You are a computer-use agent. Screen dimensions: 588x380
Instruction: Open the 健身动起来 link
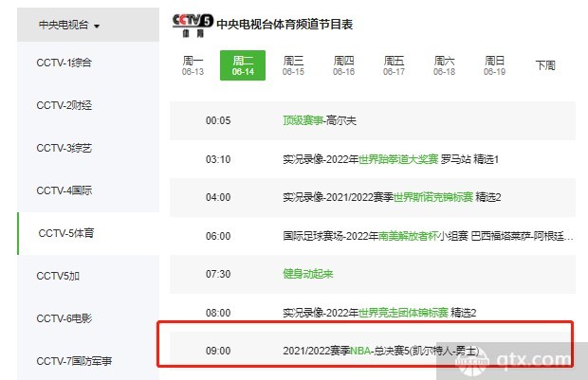coord(308,274)
